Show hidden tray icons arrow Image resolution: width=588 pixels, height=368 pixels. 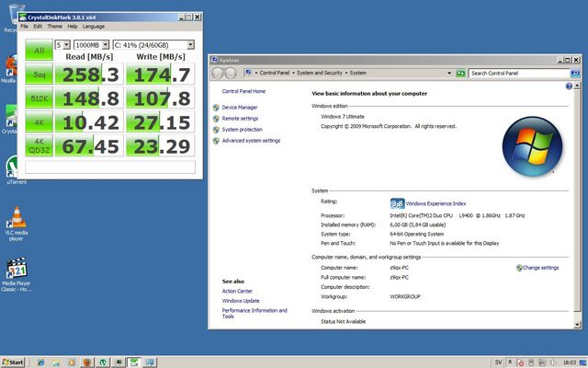pos(510,362)
